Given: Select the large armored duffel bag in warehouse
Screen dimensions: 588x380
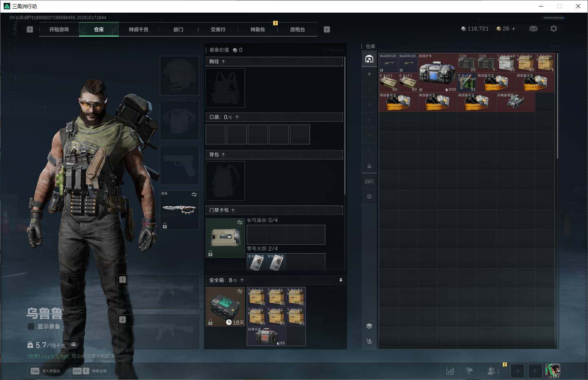Looking at the screenshot, I should coord(437,73).
